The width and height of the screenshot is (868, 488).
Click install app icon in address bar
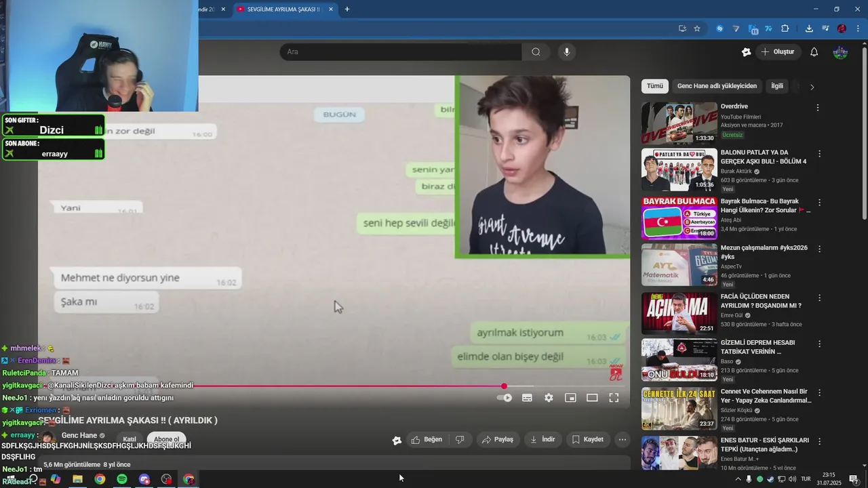pos(682,28)
